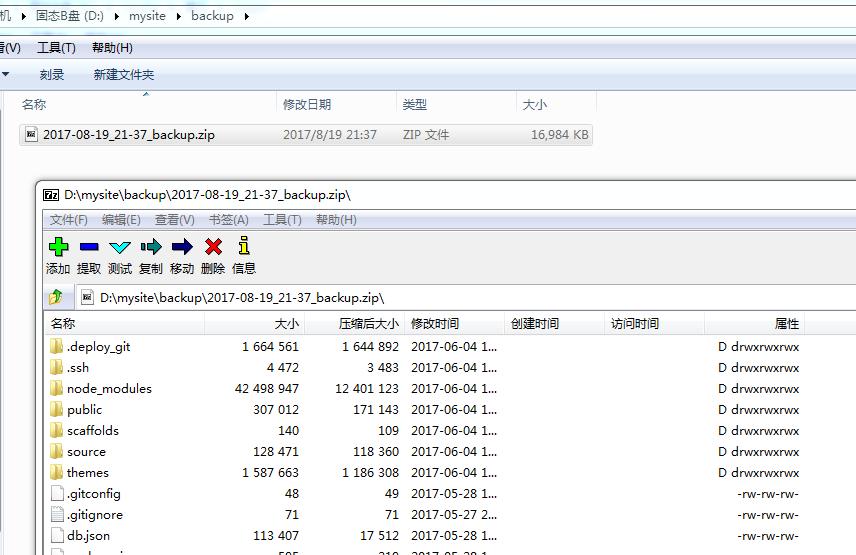Viewport: 856px width, 555px height.
Task: Click the 固态B盘 (D:) breadcrumb
Action: (x=70, y=16)
